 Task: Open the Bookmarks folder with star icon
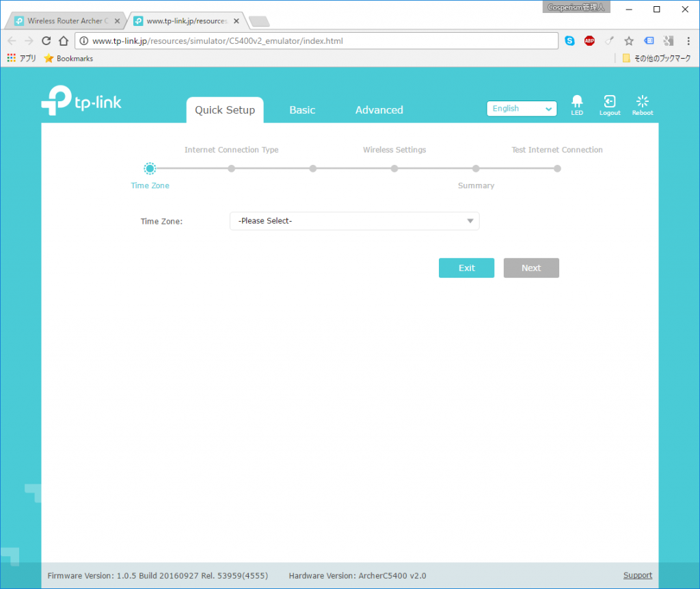[x=68, y=58]
